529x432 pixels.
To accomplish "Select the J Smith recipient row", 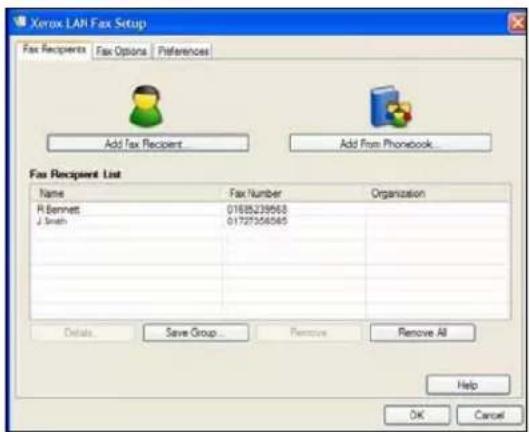I will tap(270, 221).
